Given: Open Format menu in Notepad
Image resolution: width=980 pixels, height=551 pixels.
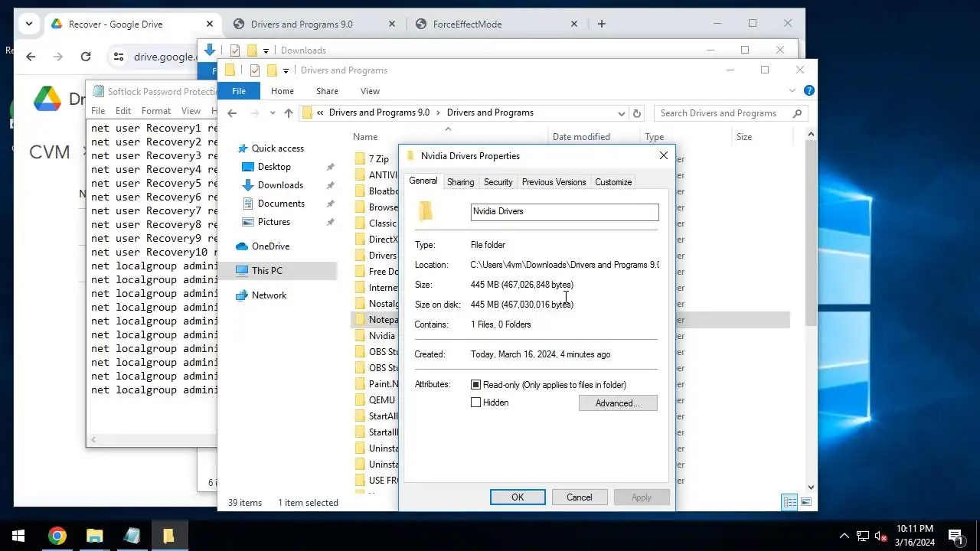Looking at the screenshot, I should (156, 111).
